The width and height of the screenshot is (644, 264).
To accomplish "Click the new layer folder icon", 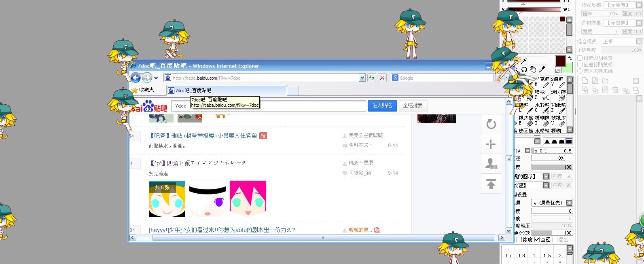I will (x=605, y=81).
